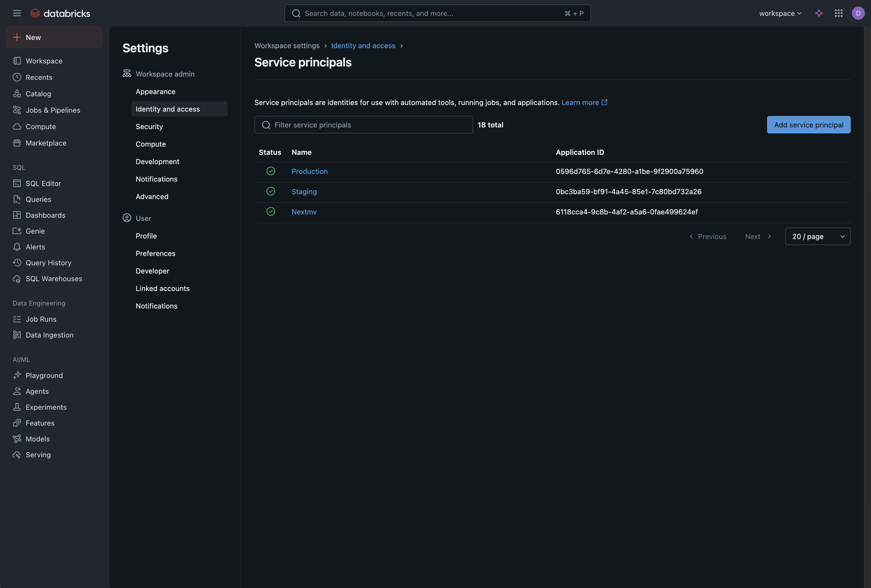Image resolution: width=871 pixels, height=588 pixels.
Task: Click the Add service principal button
Action: pos(809,125)
